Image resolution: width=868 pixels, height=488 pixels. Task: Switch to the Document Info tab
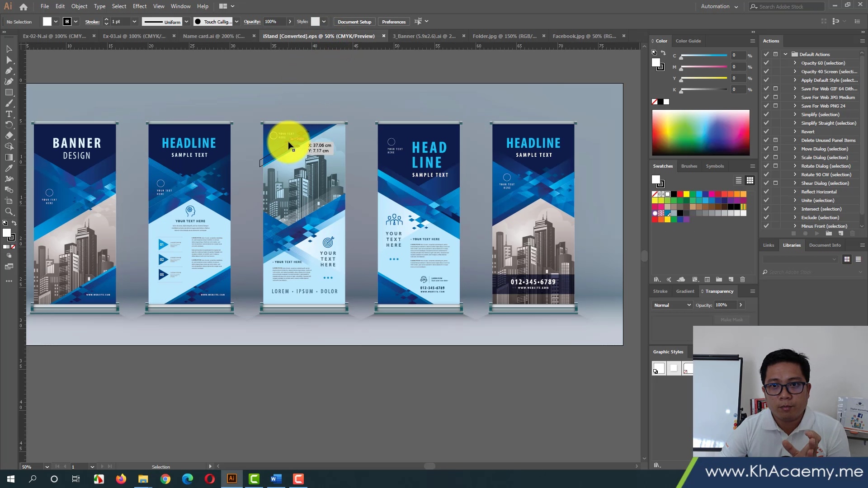(825, 245)
